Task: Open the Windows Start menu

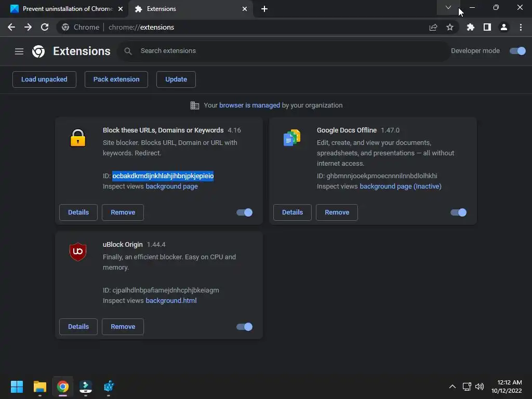Action: coord(17,387)
